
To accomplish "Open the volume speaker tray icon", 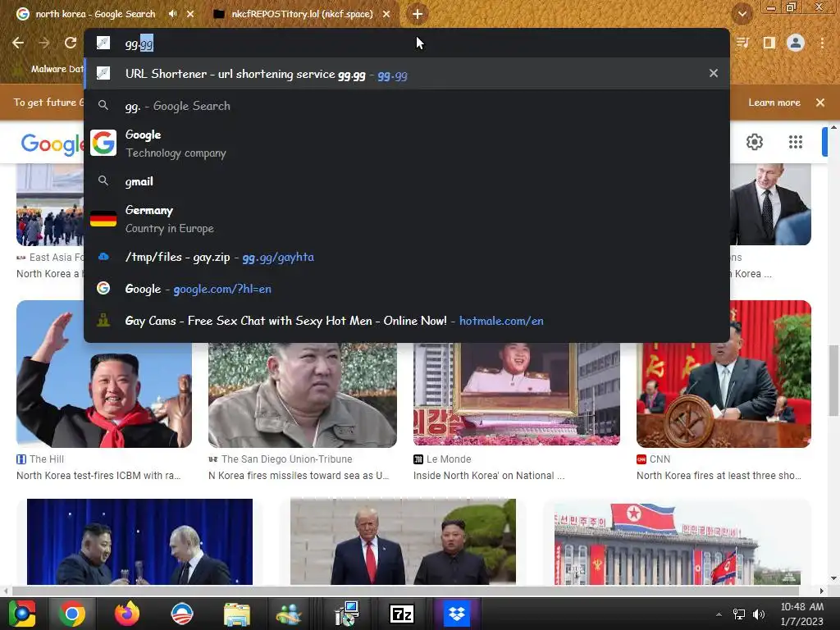I will click(x=759, y=614).
